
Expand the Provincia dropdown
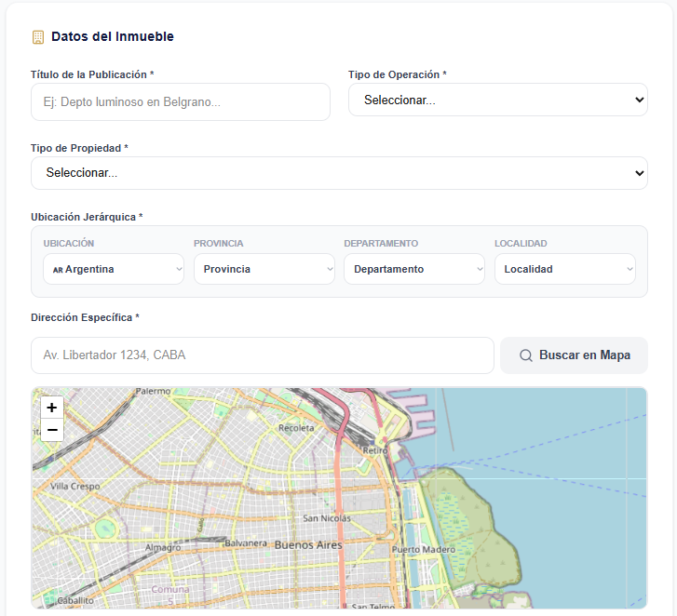(x=264, y=269)
